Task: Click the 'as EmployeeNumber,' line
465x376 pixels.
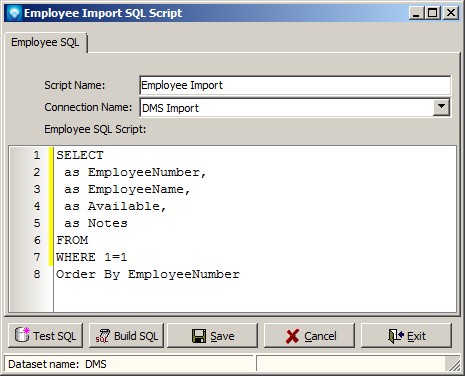Action: [x=135, y=172]
